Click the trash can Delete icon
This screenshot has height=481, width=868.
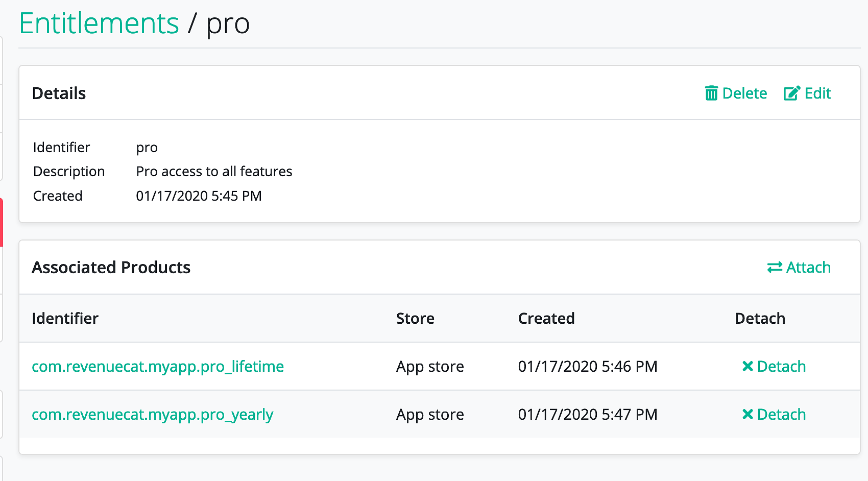pos(711,93)
